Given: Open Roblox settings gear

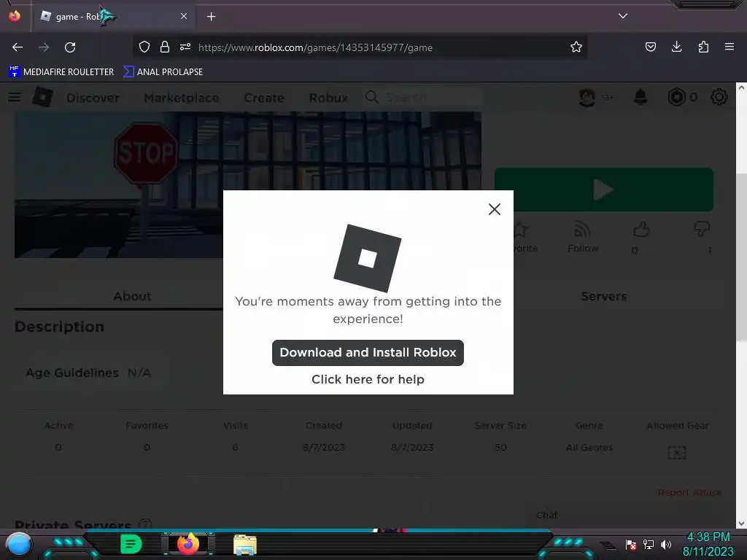Looking at the screenshot, I should 719,97.
